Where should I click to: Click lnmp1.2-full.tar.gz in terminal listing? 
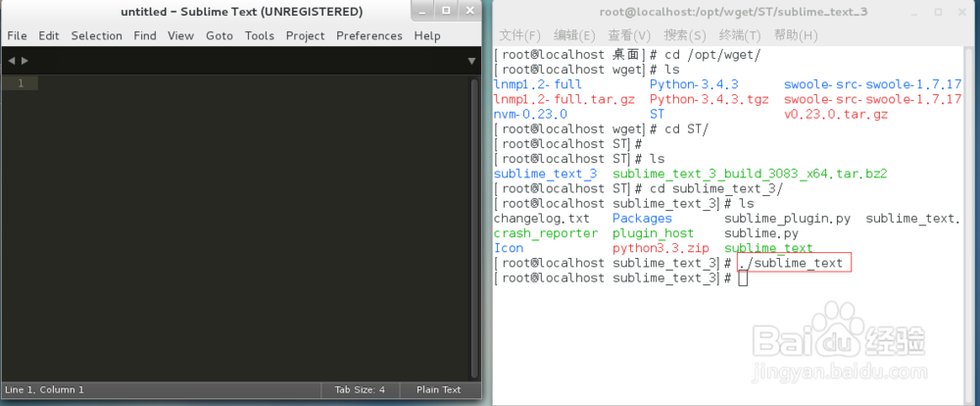pyautogui.click(x=563, y=99)
